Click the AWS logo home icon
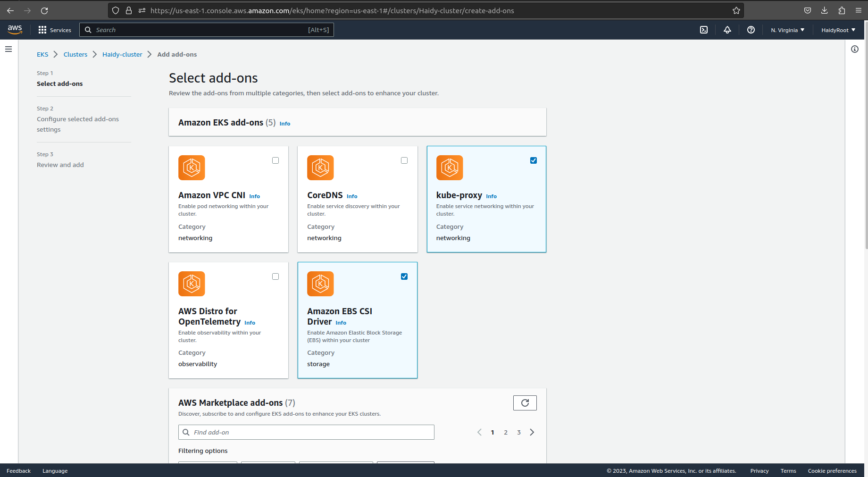The image size is (868, 477). pyautogui.click(x=15, y=30)
